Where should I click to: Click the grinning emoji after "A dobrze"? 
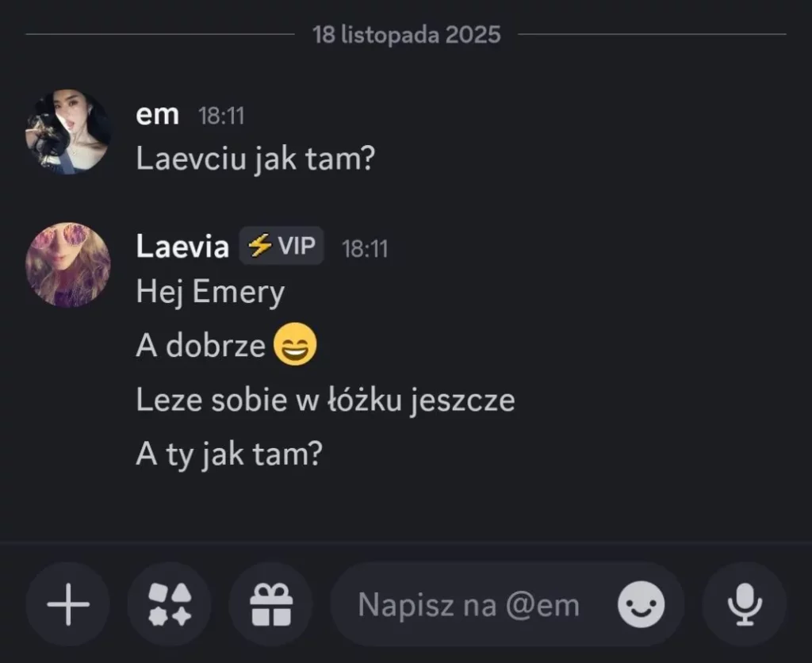click(295, 347)
